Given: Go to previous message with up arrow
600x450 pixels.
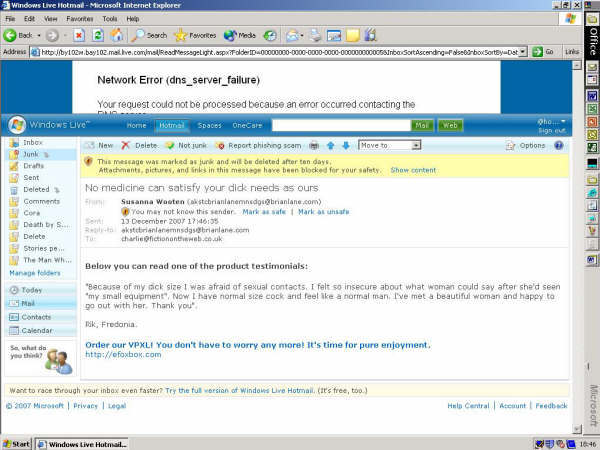Looking at the screenshot, I should point(331,145).
